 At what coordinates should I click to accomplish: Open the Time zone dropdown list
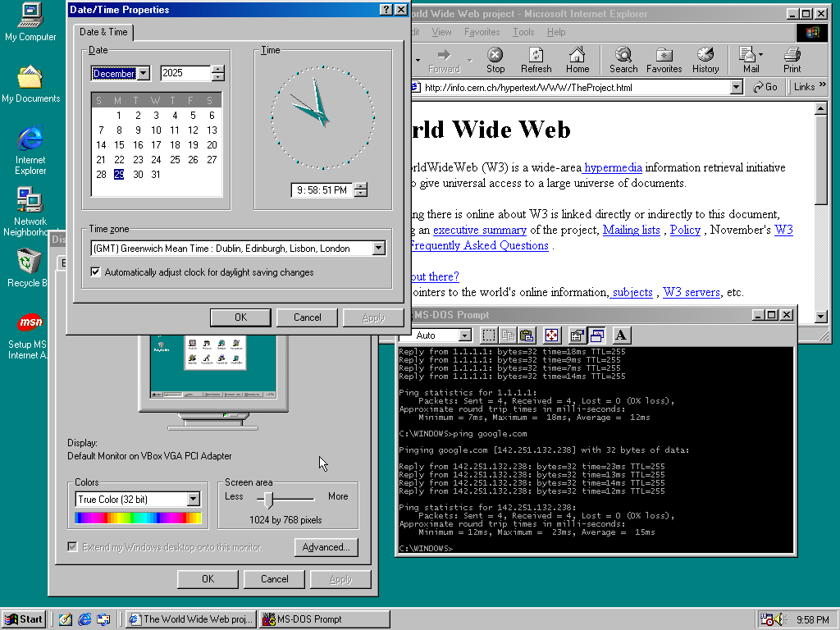coord(378,249)
